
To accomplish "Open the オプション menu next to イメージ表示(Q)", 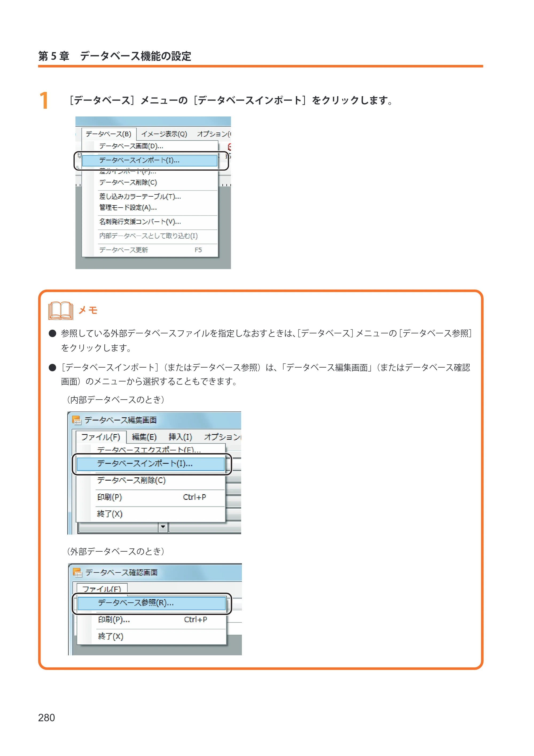I will [214, 134].
